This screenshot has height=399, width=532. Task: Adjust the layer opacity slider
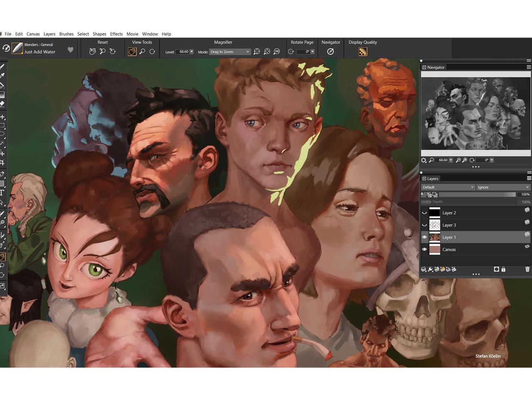(477, 195)
